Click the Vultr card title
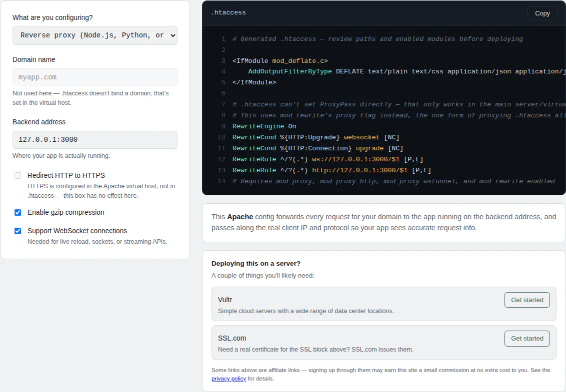 (225, 300)
